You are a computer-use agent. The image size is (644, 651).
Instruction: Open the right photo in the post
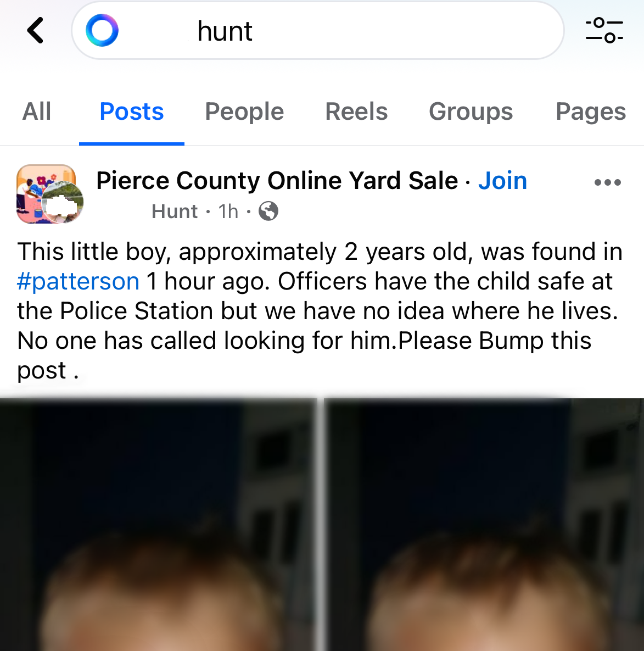coord(484,525)
